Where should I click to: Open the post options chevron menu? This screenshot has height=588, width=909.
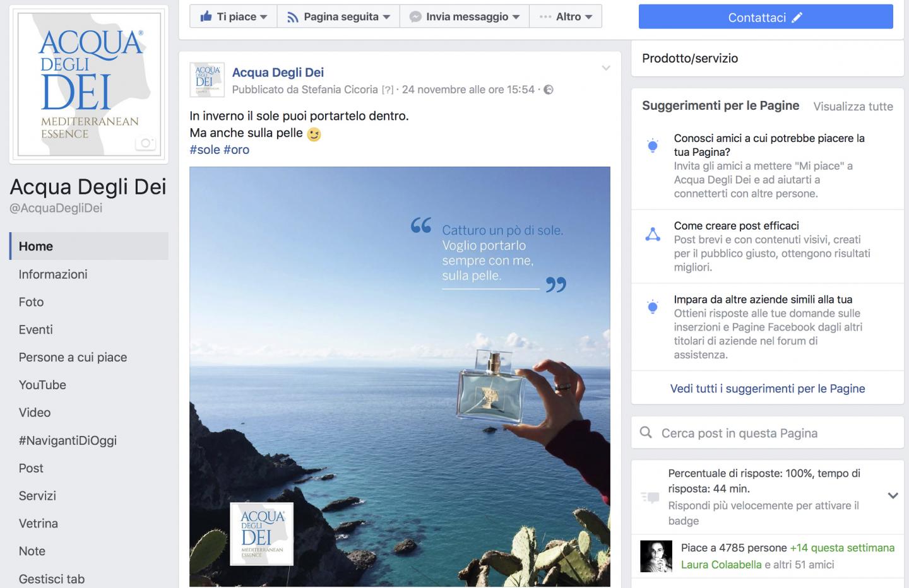click(606, 68)
